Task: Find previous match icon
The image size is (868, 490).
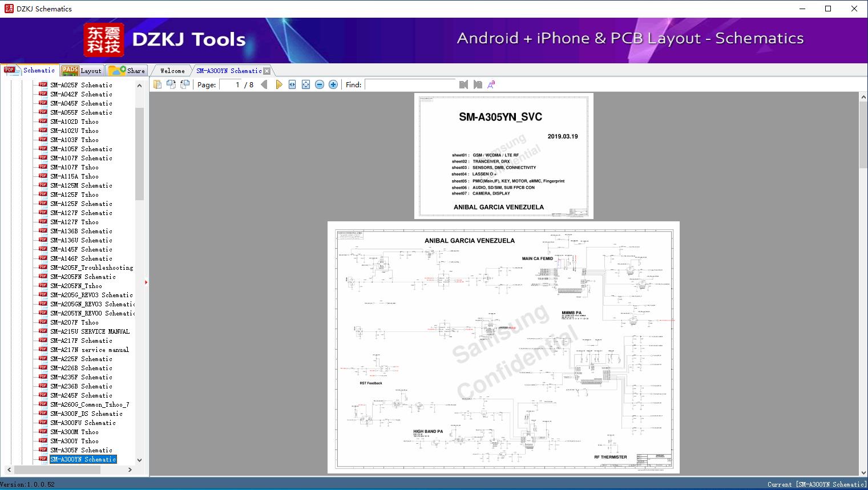Action: tap(463, 84)
